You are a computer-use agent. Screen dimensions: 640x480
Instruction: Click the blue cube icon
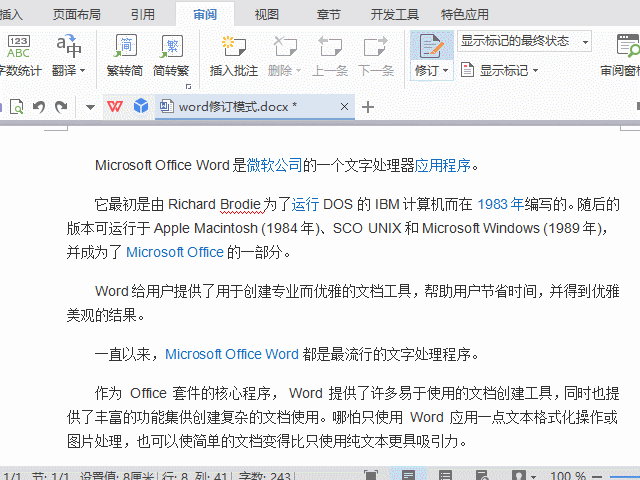click(141, 106)
